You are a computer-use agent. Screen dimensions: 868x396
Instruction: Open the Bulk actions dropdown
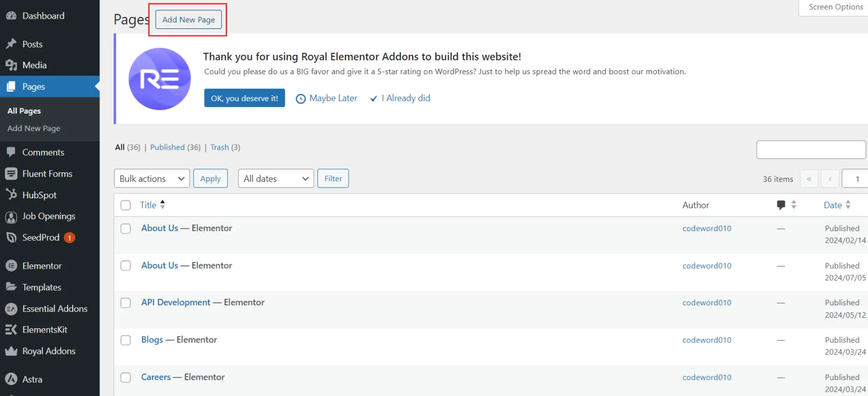152,179
